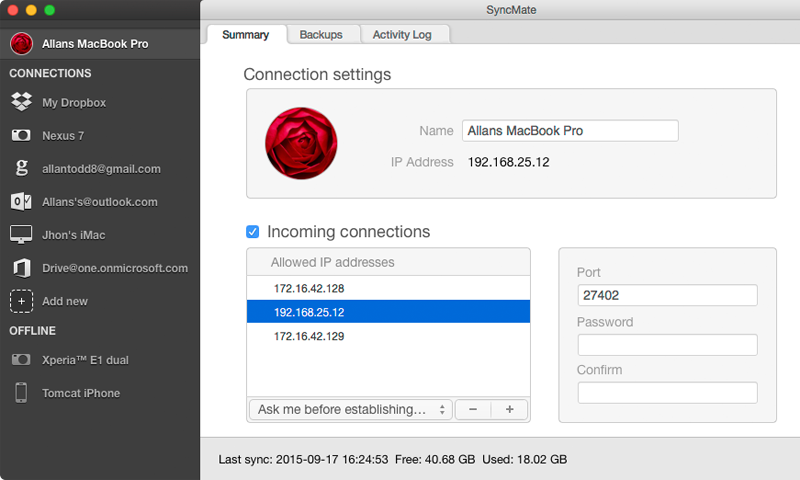Open My Dropbox connection icon

(21, 102)
